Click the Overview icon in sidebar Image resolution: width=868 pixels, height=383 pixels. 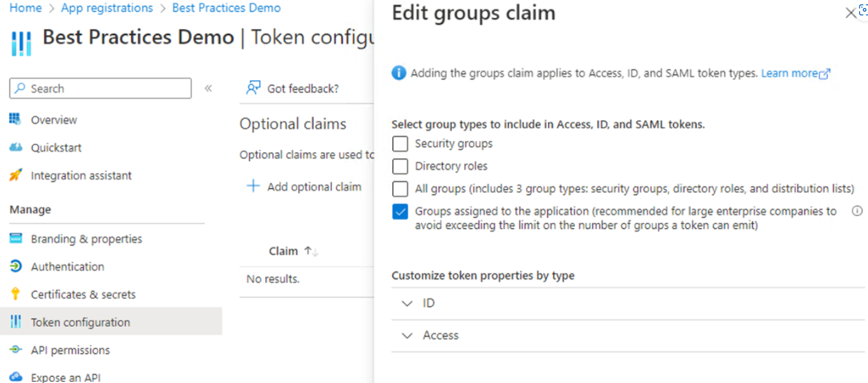tap(15, 119)
